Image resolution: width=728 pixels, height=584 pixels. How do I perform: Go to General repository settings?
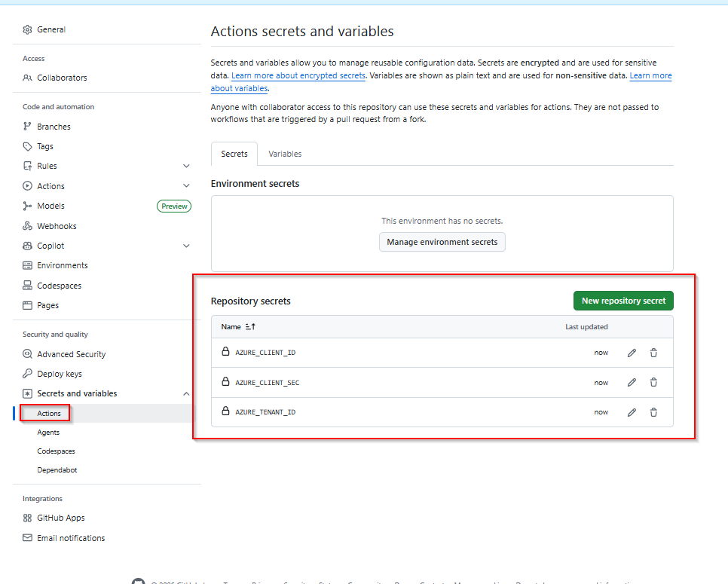pos(51,29)
